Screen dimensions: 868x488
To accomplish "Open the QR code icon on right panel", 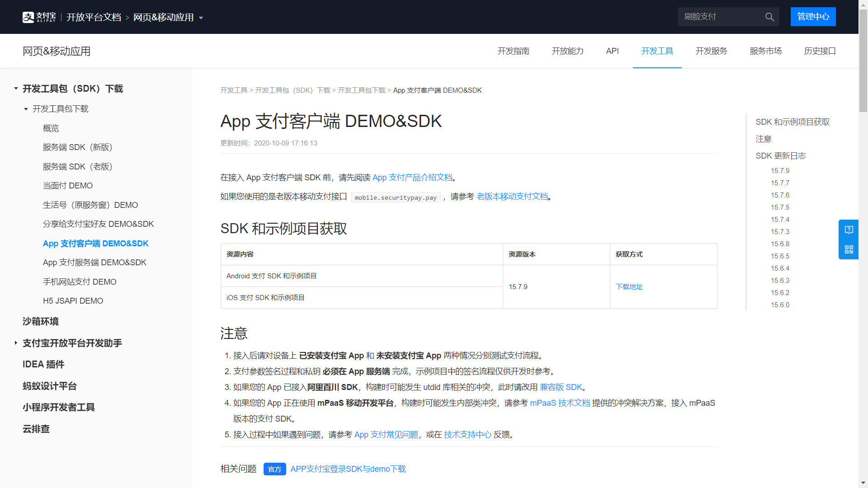I will pyautogui.click(x=849, y=249).
